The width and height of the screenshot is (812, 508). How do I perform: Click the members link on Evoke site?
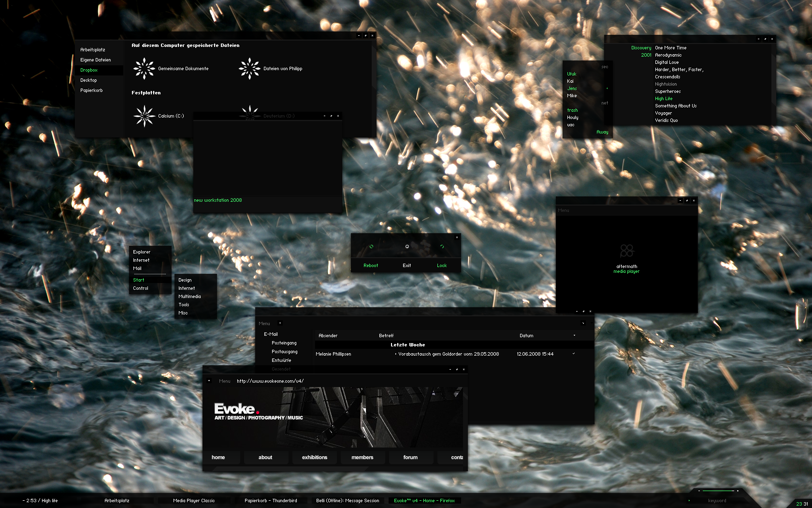pyautogui.click(x=362, y=458)
